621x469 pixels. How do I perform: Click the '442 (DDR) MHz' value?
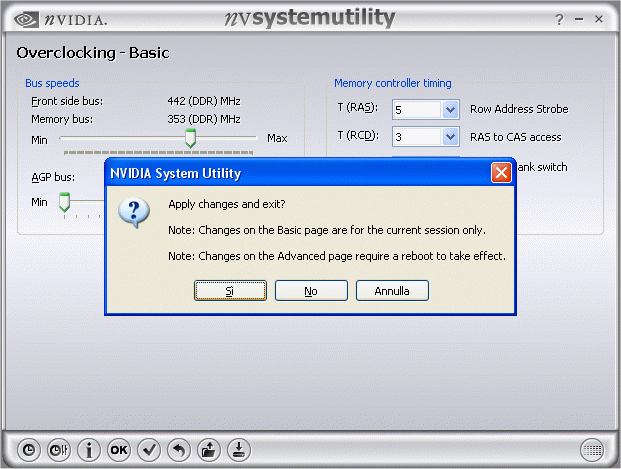click(204, 101)
